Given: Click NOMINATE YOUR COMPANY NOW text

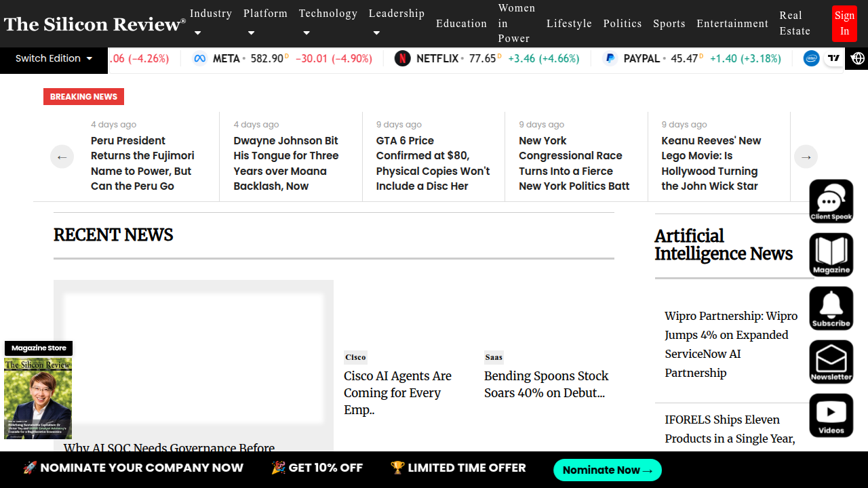Looking at the screenshot, I should [x=133, y=468].
